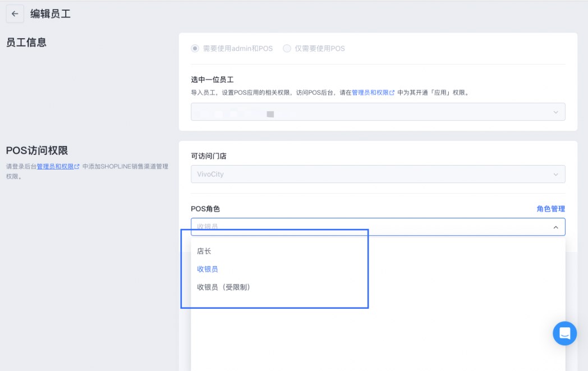The height and width of the screenshot is (371, 588).
Task: Open the 角色管理 link
Action: coord(550,209)
